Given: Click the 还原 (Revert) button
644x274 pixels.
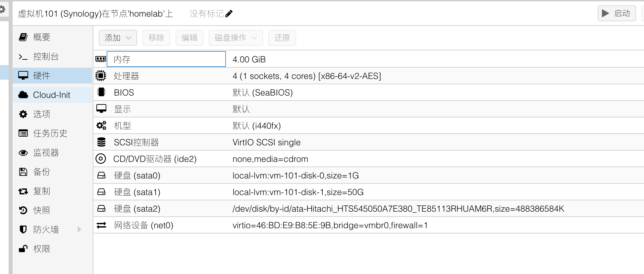Looking at the screenshot, I should (282, 38).
